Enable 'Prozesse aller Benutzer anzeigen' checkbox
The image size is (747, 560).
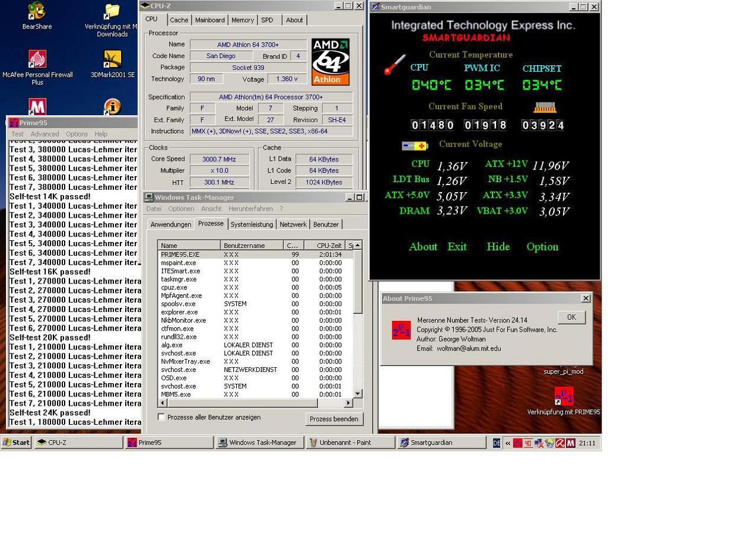click(161, 417)
